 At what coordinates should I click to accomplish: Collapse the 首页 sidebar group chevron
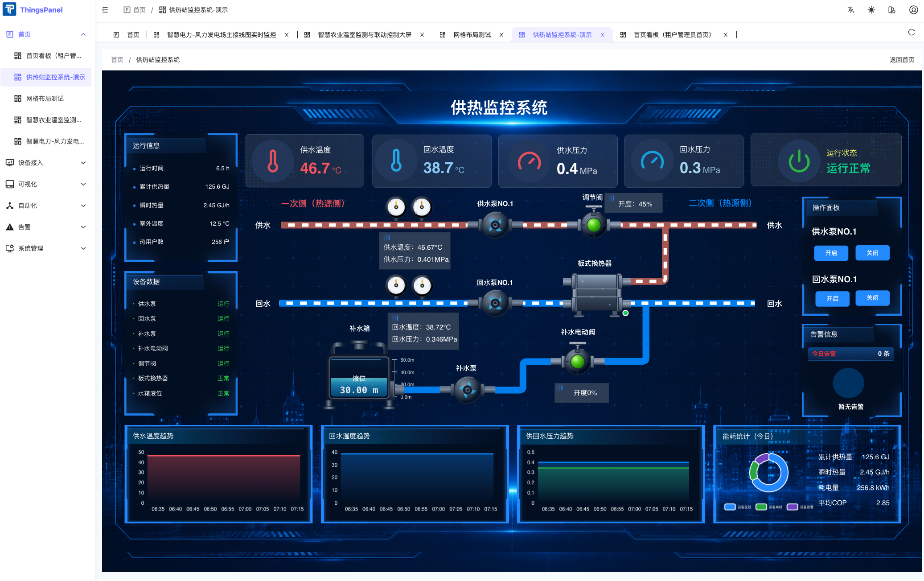pyautogui.click(x=83, y=34)
